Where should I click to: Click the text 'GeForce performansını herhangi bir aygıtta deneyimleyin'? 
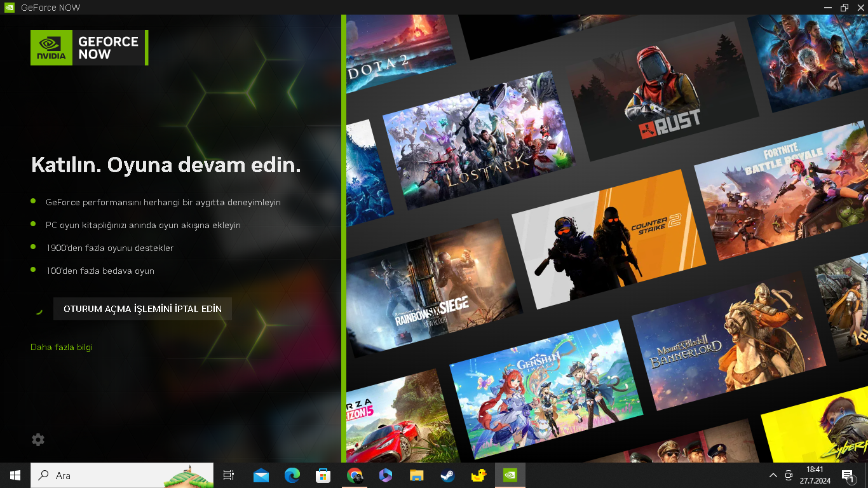point(163,202)
